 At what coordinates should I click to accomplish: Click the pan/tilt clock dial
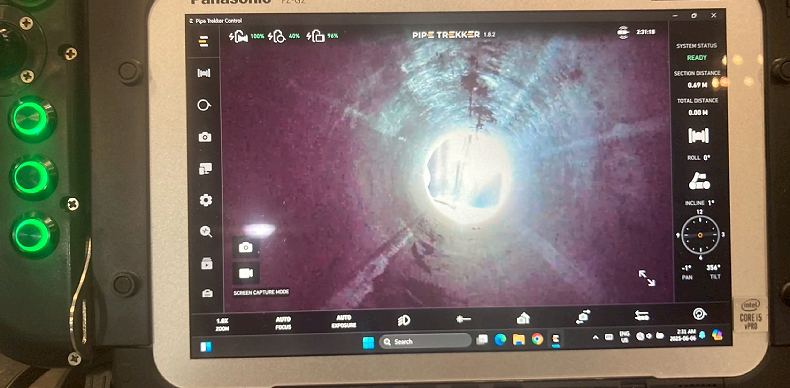(x=700, y=235)
